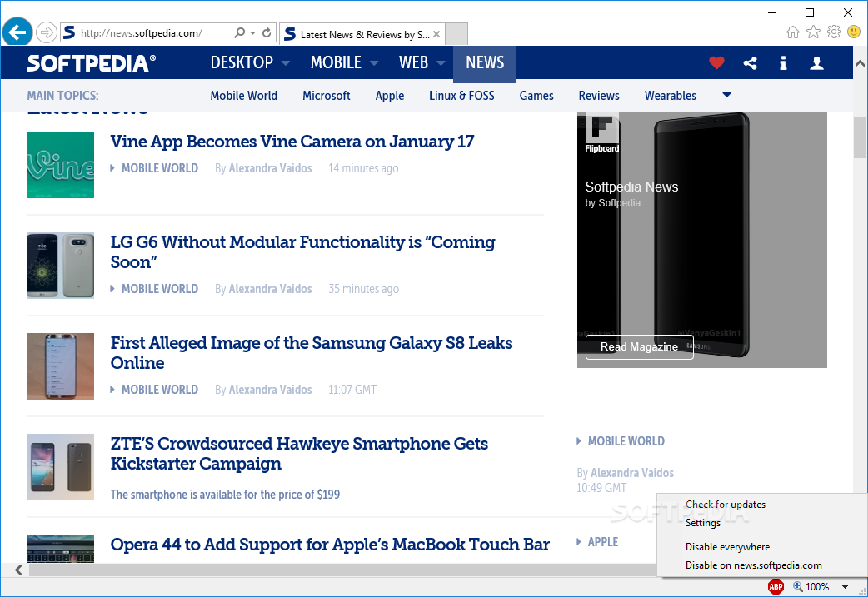Viewport: 868px width, 597px height.
Task: Choose Disable on news.softpedia.com
Action: click(x=753, y=565)
